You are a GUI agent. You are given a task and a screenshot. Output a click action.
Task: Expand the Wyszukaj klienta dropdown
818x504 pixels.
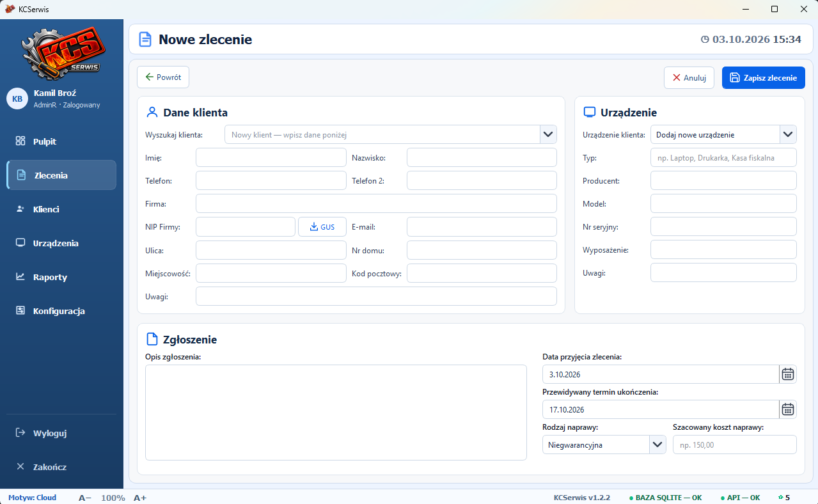(548, 134)
